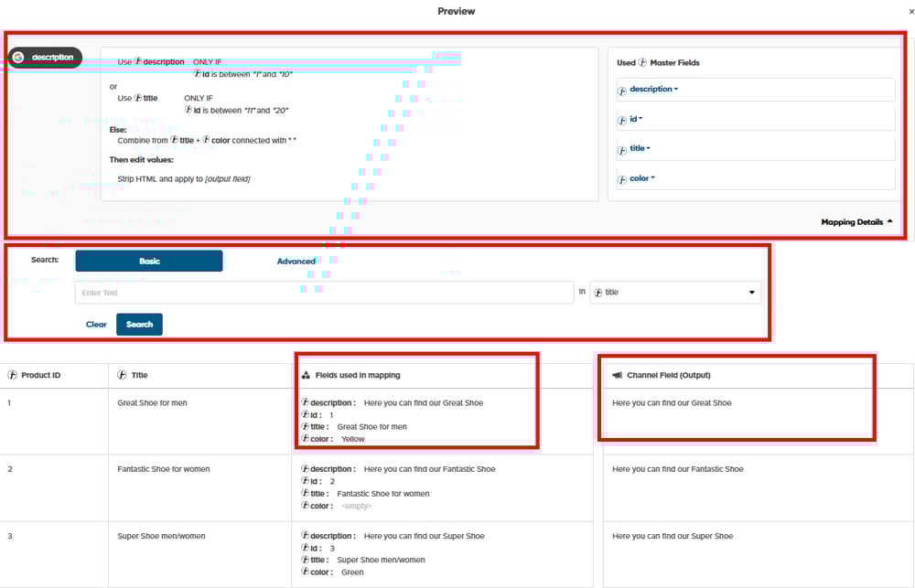Image resolution: width=915 pixels, height=588 pixels.
Task: Click the field icon beside Product ID header
Action: (x=13, y=375)
